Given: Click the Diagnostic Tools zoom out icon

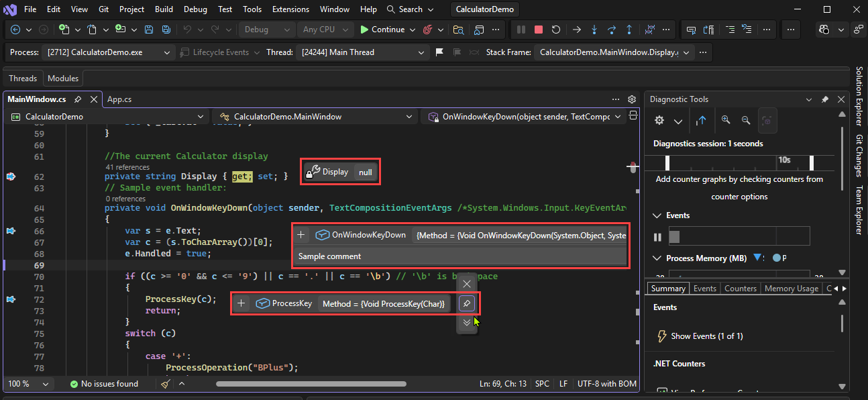Looking at the screenshot, I should [x=745, y=120].
